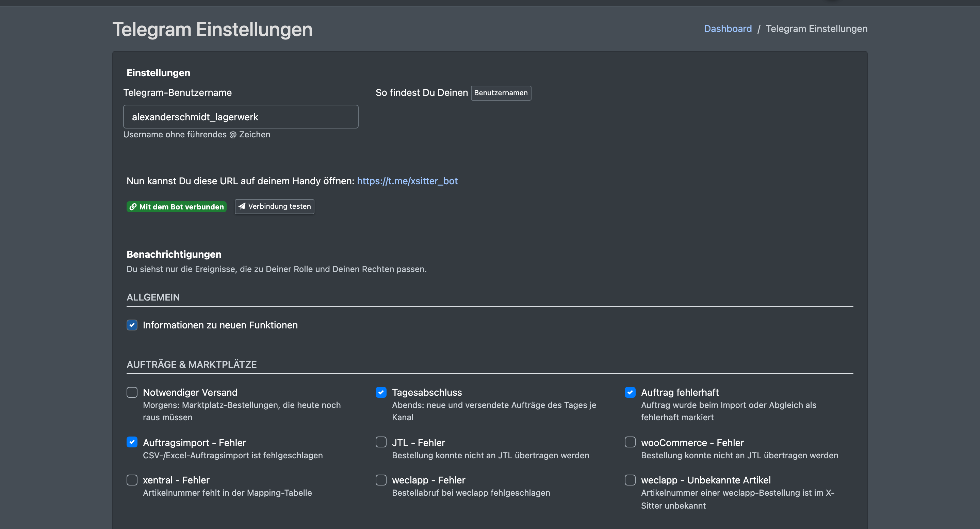Click the paper plane icon on Verbindung testen

[242, 206]
